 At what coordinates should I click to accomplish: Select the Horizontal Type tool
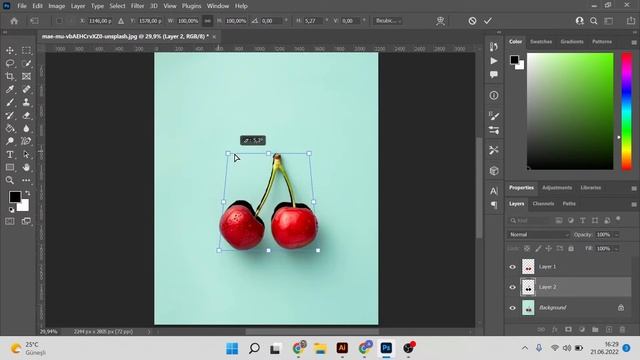[10, 154]
